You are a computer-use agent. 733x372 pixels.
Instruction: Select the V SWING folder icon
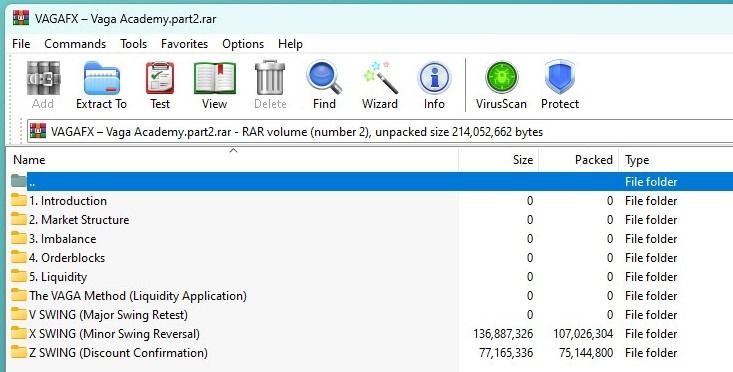coord(19,315)
